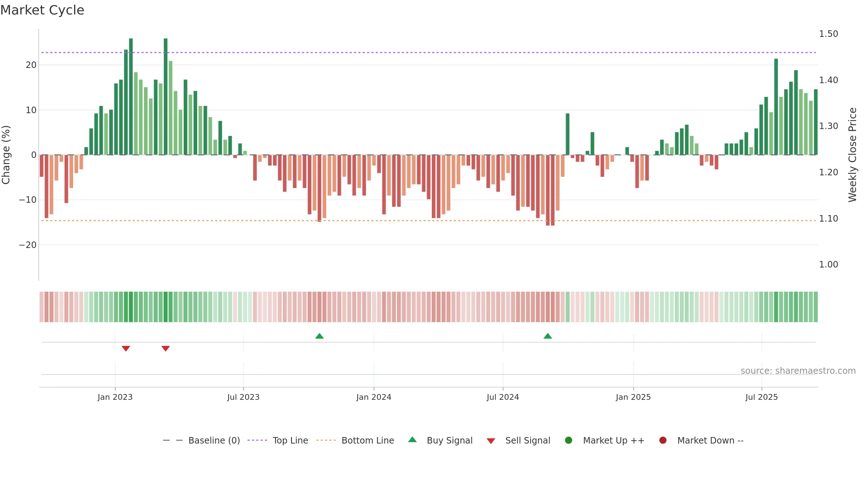Toggle the Sell Signal legend entry

[518, 440]
